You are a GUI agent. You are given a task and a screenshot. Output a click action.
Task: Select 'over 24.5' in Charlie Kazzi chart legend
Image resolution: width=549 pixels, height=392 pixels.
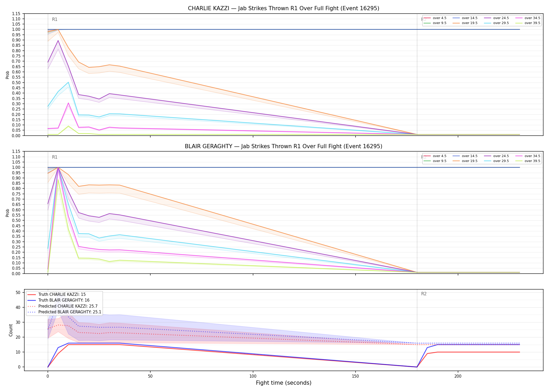click(x=496, y=18)
